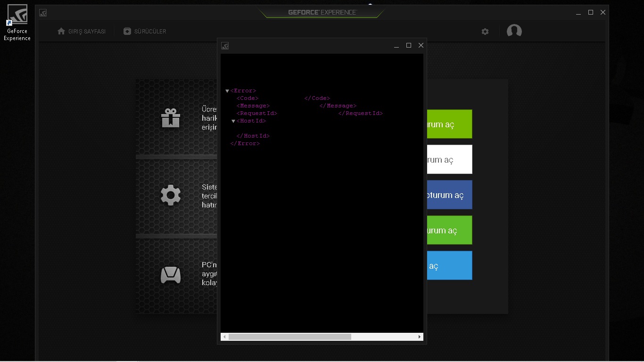Click the gift box icon in left panel

pos(171,118)
